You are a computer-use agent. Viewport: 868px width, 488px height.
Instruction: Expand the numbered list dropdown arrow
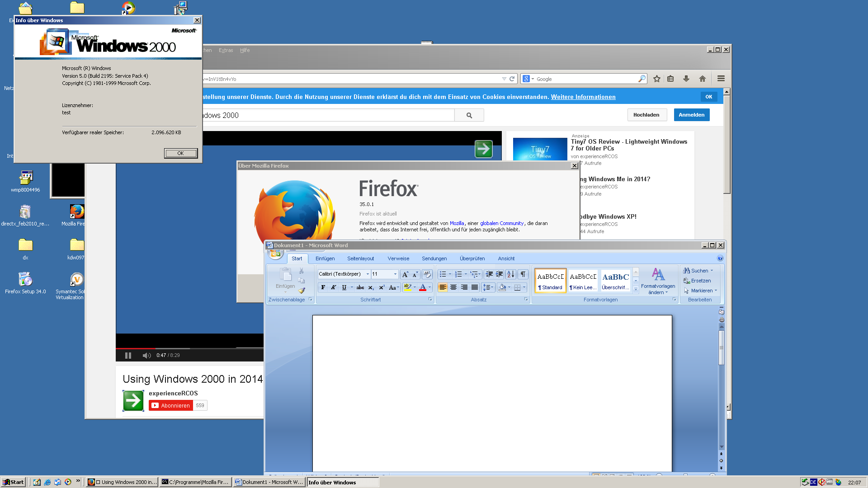coord(466,274)
